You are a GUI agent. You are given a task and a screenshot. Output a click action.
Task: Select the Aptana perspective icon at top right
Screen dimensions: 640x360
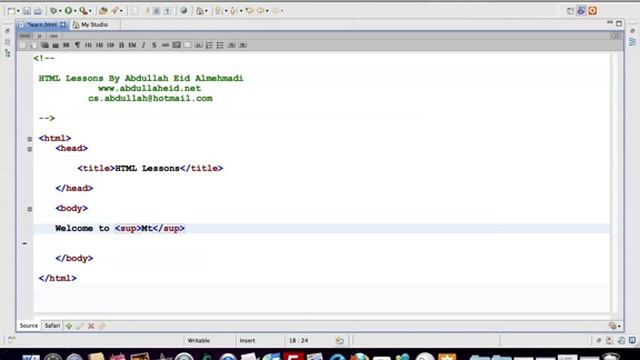coord(581,11)
